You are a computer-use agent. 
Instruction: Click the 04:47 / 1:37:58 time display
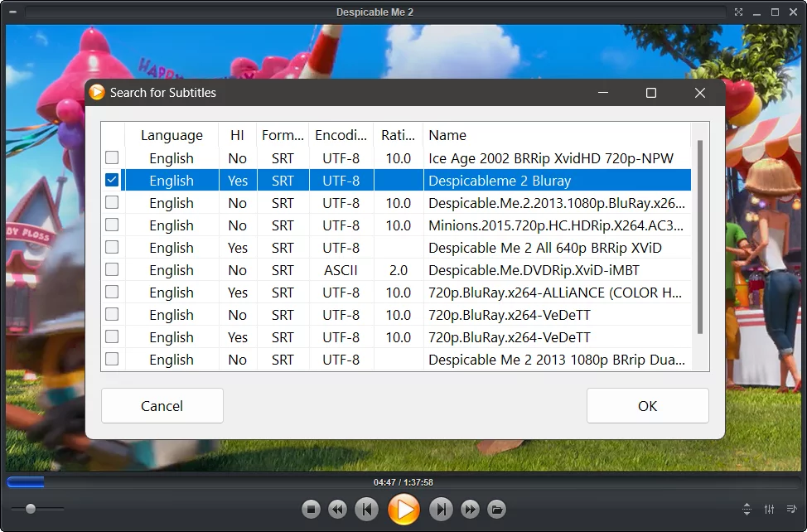point(403,482)
